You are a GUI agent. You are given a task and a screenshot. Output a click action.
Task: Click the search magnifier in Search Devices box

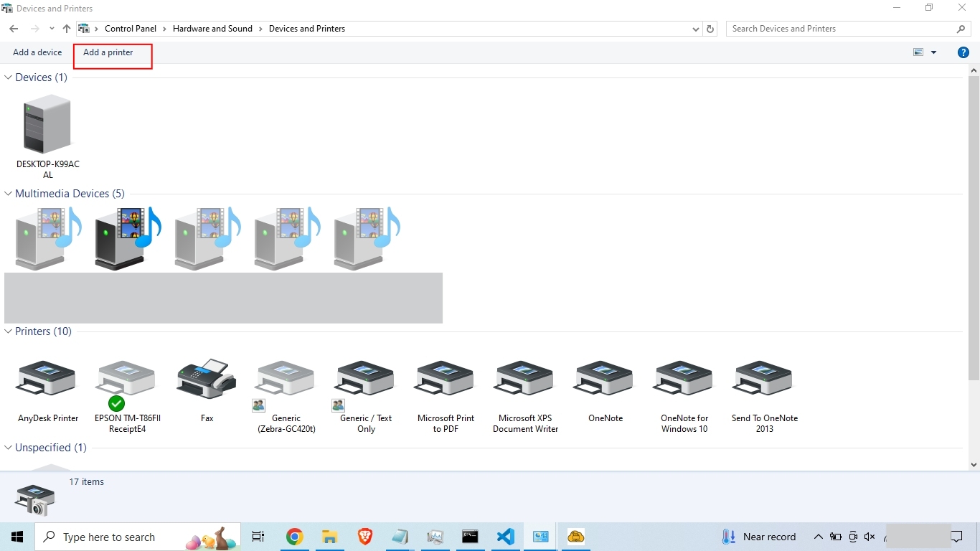coord(961,29)
